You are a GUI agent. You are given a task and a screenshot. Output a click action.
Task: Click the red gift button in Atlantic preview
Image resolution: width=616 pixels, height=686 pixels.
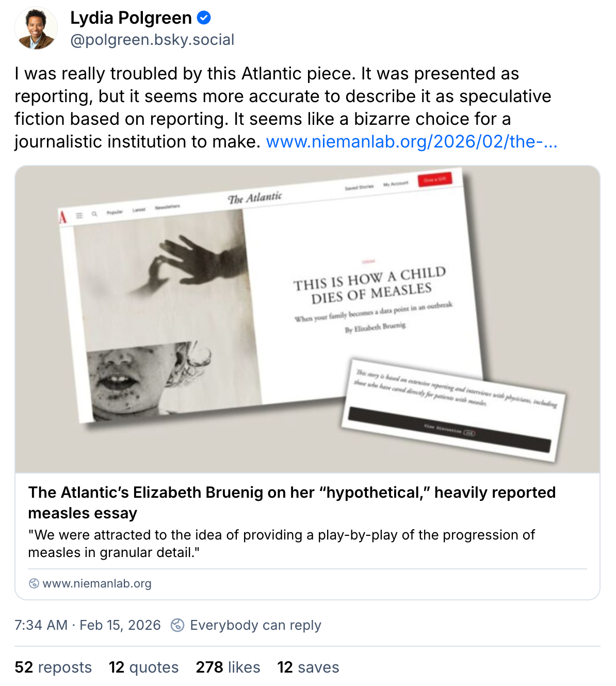(434, 179)
